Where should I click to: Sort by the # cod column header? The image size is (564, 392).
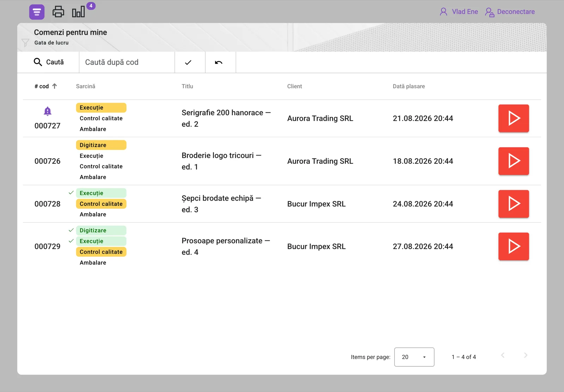click(x=45, y=86)
